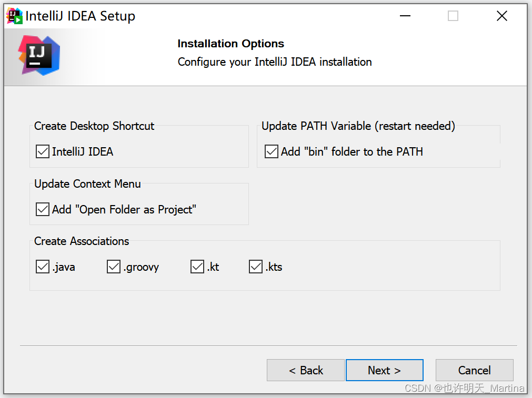Uncheck the .java file association
The width and height of the screenshot is (532, 398).
[42, 267]
